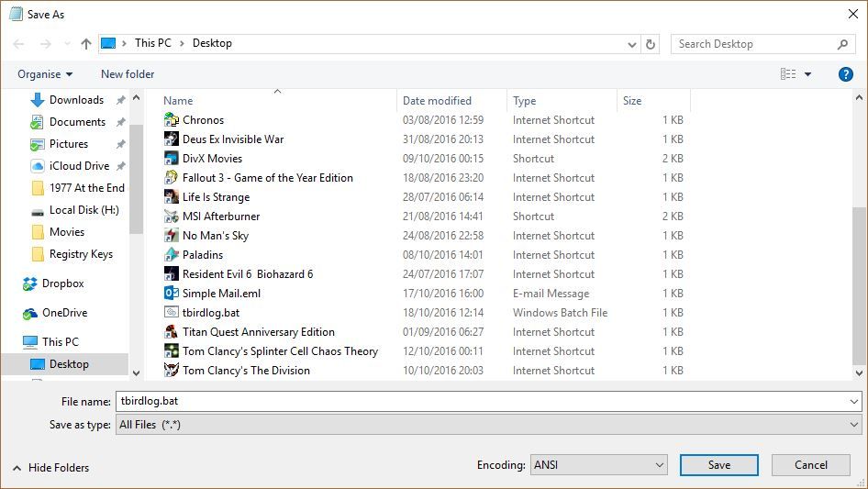Viewport: 868px width, 489px height.
Task: Go up one level with up arrow
Action: point(86,43)
